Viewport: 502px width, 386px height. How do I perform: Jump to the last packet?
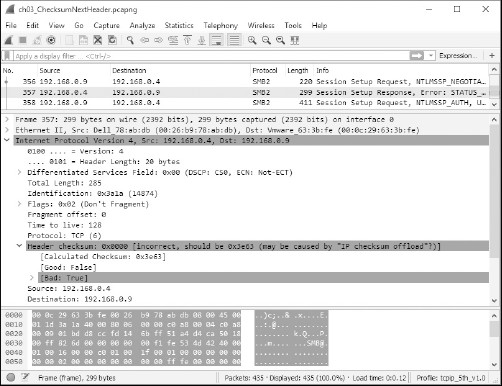pyautogui.click(x=201, y=40)
